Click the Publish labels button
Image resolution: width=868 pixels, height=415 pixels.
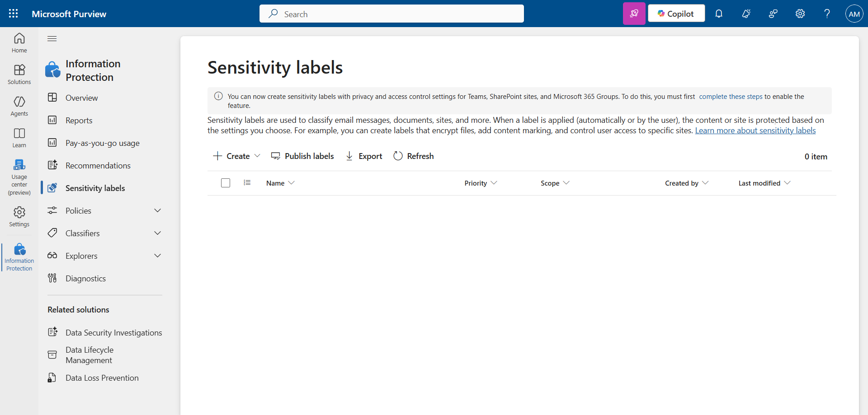[x=302, y=156]
